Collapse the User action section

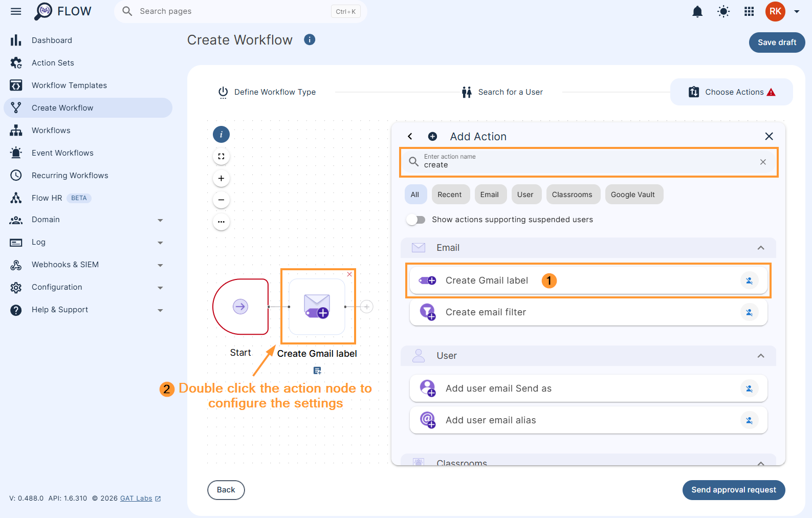coord(761,356)
